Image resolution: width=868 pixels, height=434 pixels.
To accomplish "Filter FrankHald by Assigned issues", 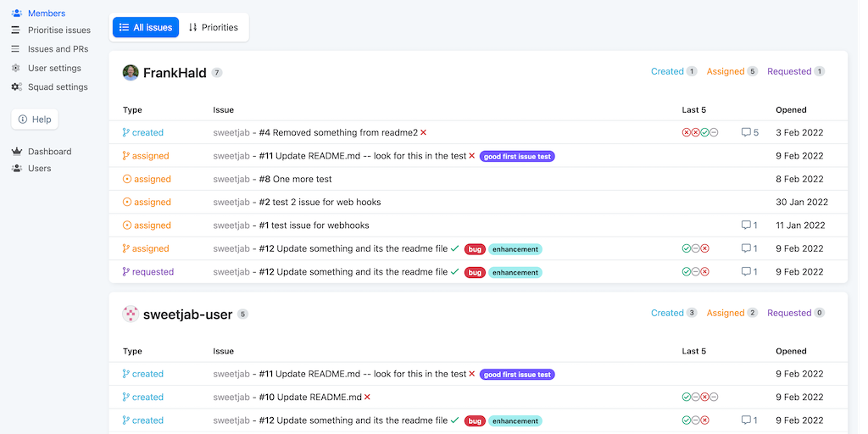I will (x=726, y=72).
